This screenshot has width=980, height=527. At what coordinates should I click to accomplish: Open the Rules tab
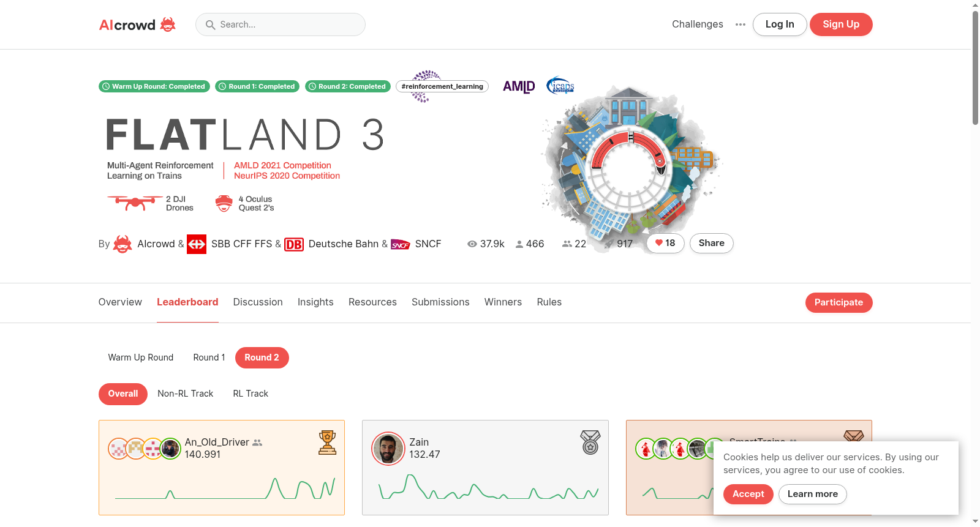pyautogui.click(x=549, y=302)
